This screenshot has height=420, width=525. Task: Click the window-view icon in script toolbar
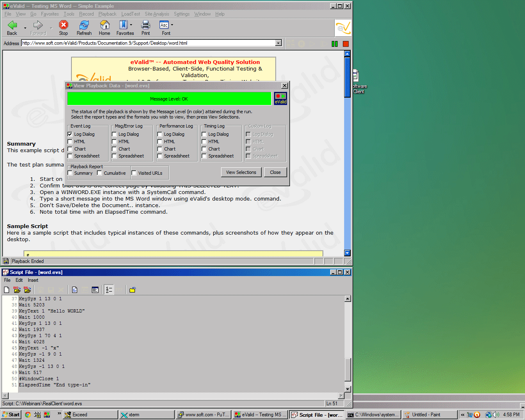pos(95,290)
